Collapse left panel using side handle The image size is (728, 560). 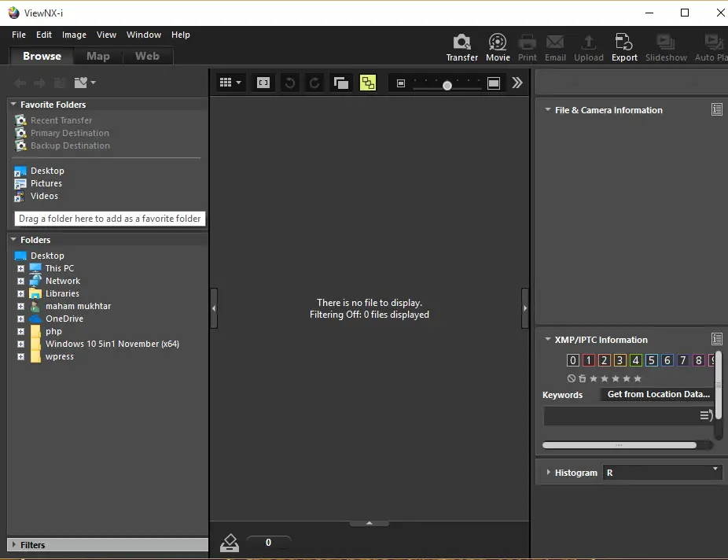coord(214,308)
